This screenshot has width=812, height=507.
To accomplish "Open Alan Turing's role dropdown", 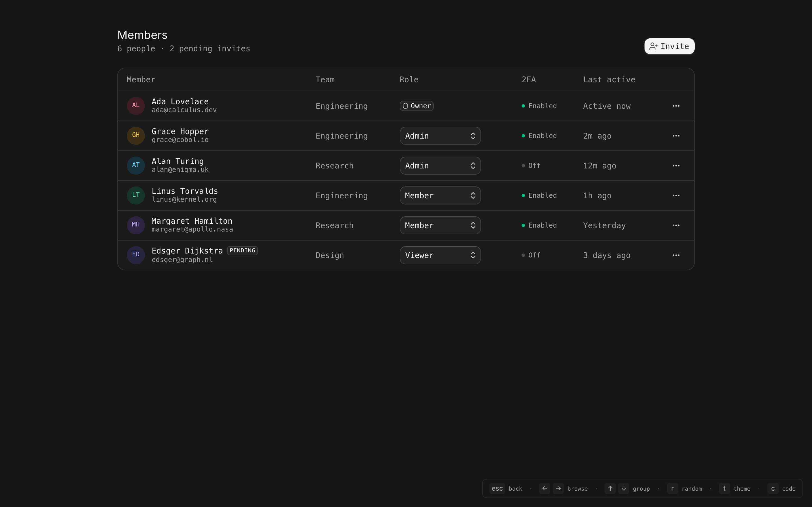I will (x=440, y=166).
